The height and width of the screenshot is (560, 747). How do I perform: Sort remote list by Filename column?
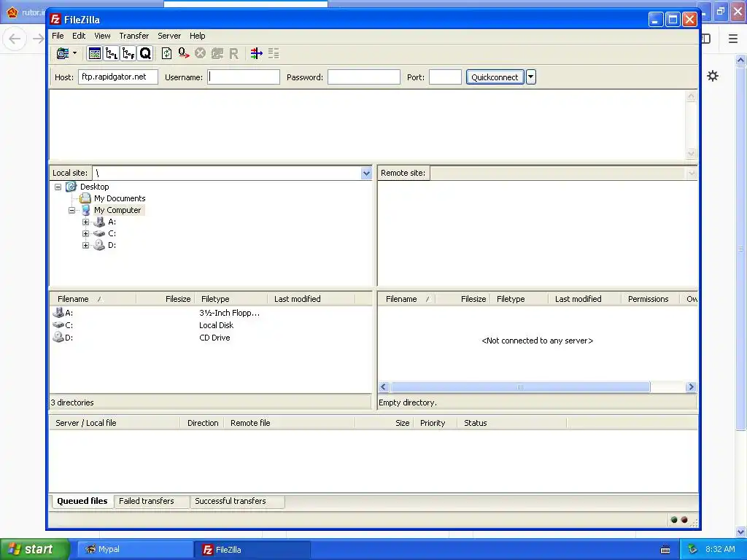tap(406, 299)
